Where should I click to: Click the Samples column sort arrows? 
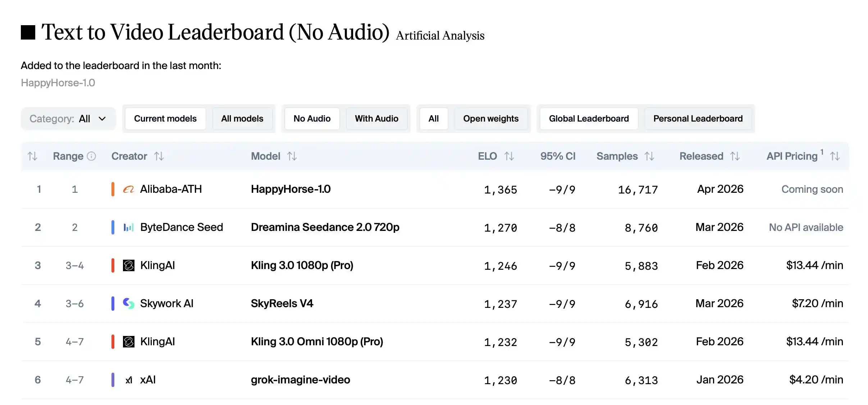click(x=650, y=156)
